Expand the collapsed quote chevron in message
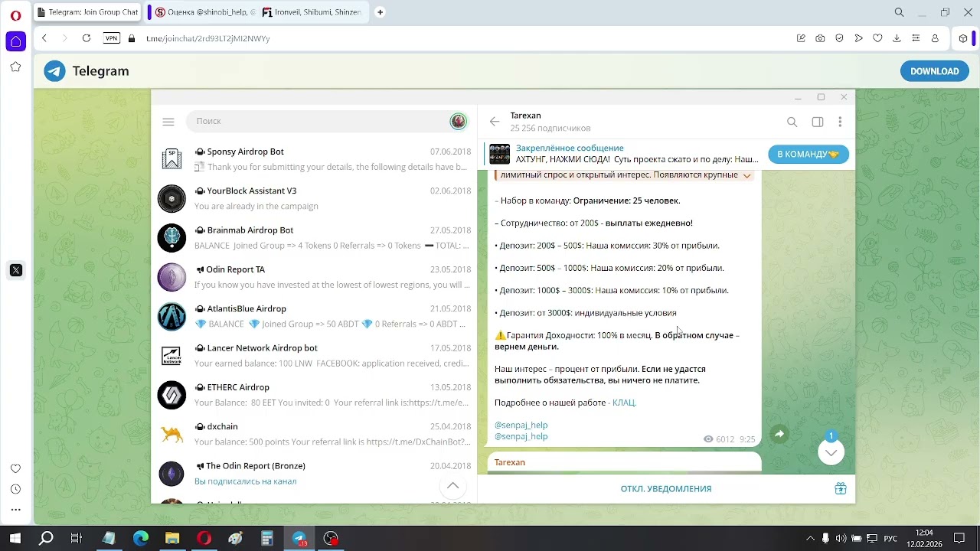Viewport: 980px width, 551px height. click(x=746, y=175)
